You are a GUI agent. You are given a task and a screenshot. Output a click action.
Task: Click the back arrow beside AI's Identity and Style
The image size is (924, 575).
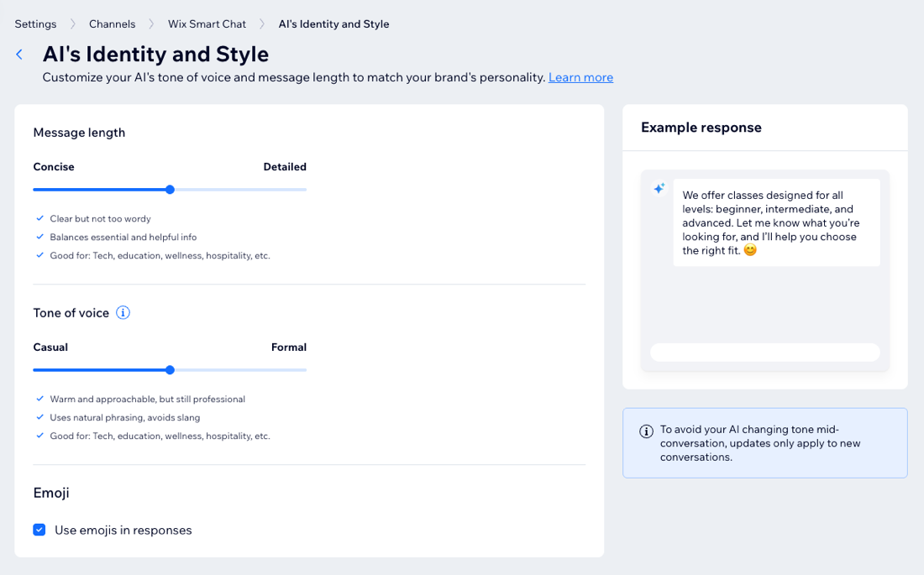[x=18, y=54]
